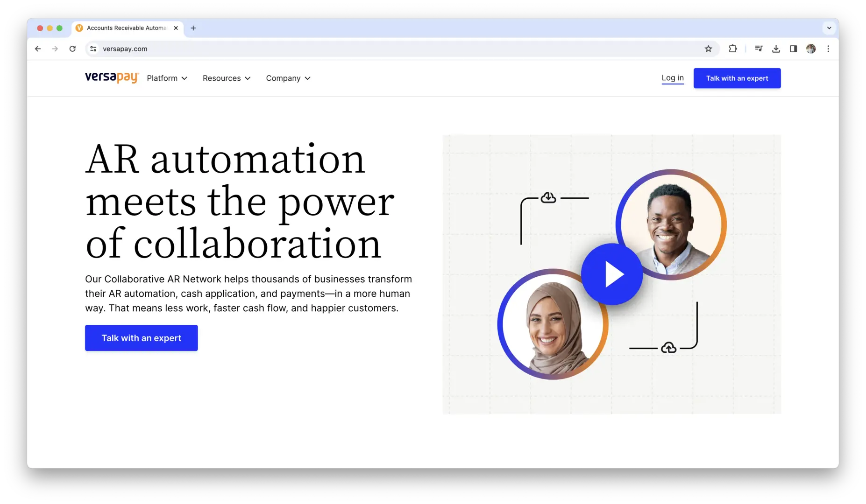The image size is (866, 504).
Task: Click the cloud upload icon in illustration
Action: [669, 348]
